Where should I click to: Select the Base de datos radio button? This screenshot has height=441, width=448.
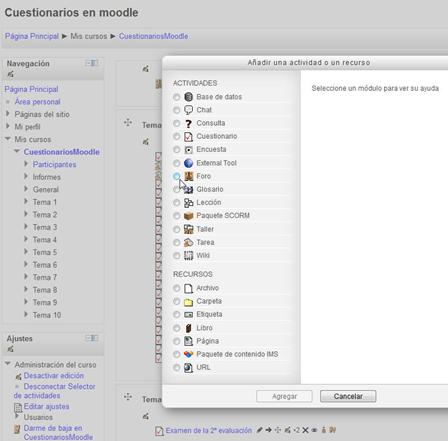coord(177,97)
